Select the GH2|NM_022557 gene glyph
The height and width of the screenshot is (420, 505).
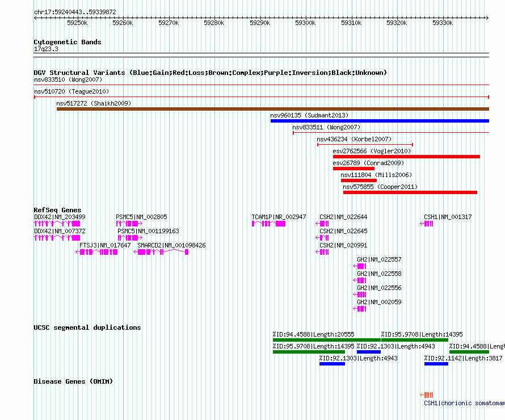point(360,266)
